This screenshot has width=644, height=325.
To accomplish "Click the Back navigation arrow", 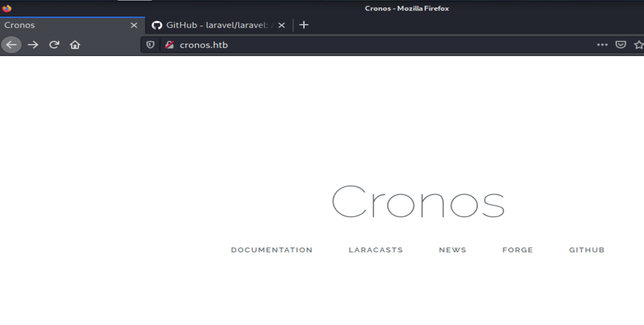I will tap(11, 45).
